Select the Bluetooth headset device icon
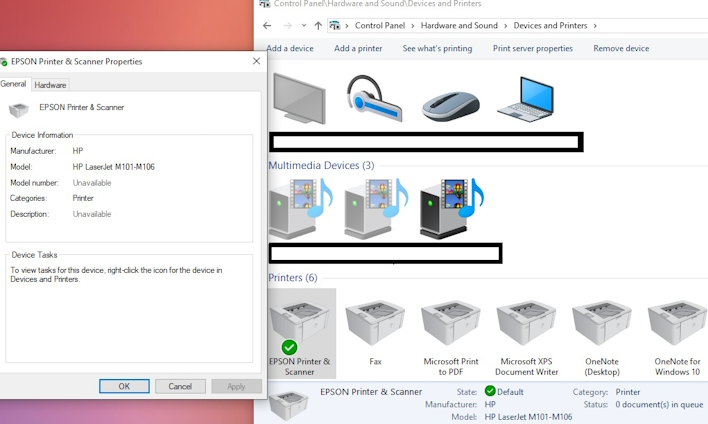708x424 pixels. click(x=374, y=98)
